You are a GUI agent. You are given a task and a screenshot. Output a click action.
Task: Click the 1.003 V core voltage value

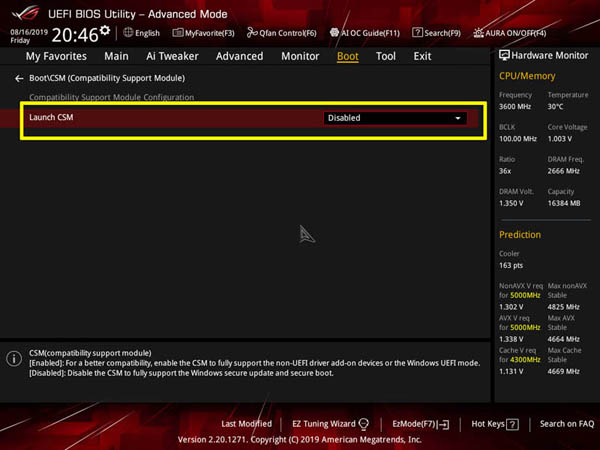pyautogui.click(x=559, y=139)
